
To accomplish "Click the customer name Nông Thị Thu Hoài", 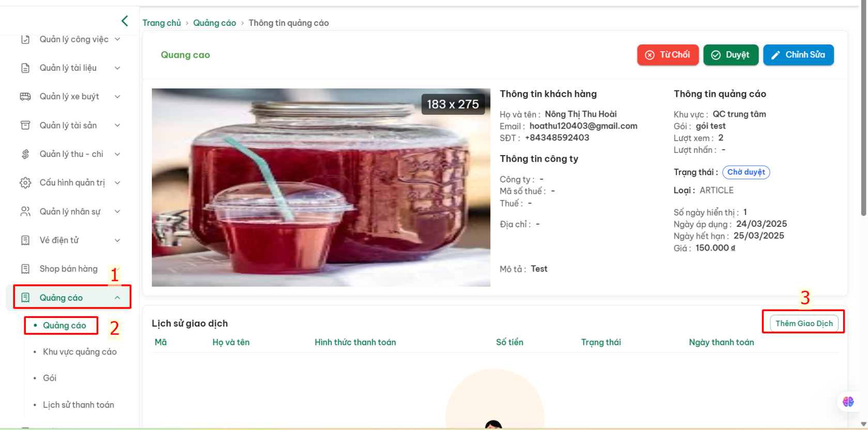I will pos(581,114).
